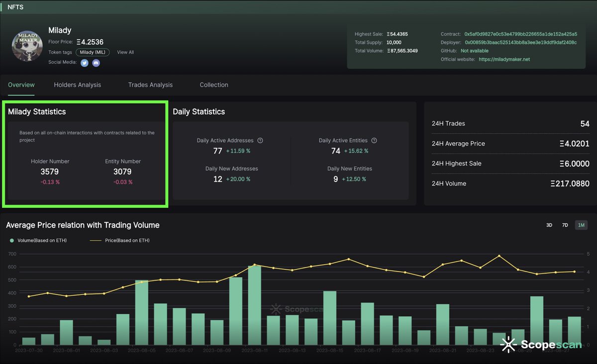Click the Milady collection title

coord(60,30)
